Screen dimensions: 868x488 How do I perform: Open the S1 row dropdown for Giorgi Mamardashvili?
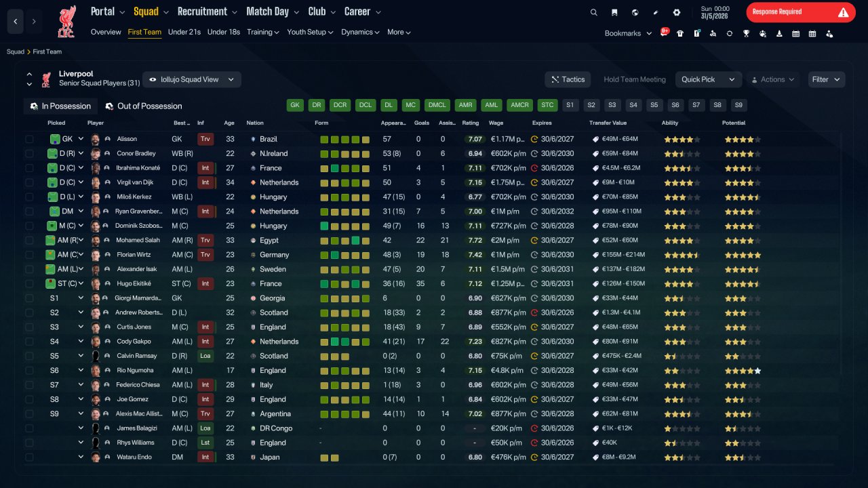pyautogui.click(x=81, y=298)
